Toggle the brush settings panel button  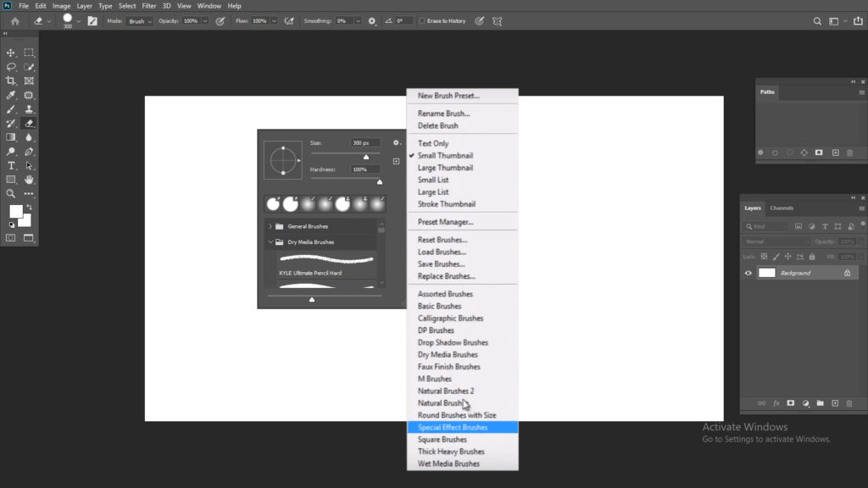[92, 21]
